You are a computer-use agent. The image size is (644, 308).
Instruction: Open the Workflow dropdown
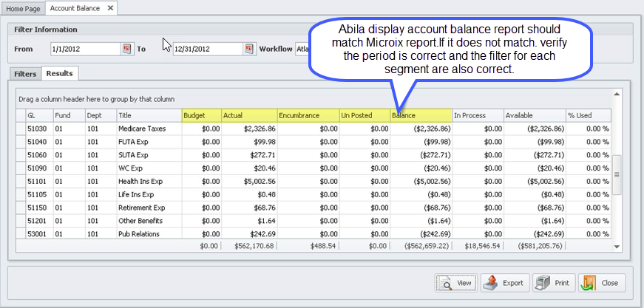302,49
